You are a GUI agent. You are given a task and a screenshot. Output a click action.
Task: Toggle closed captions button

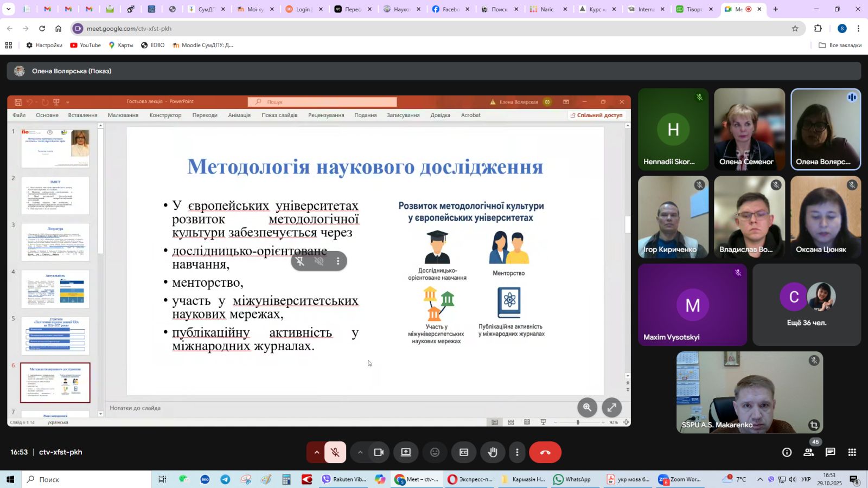464,452
